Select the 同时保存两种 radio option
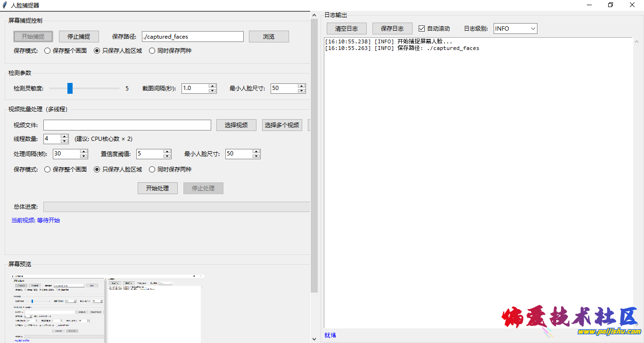Screen dimensions: 644x343 151,50
